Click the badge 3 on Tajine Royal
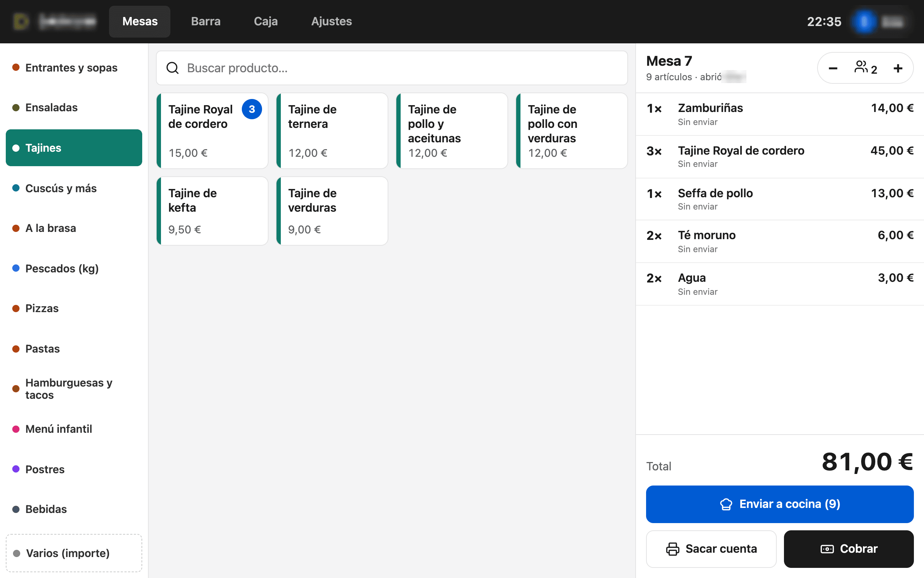This screenshot has height=578, width=924. (252, 109)
